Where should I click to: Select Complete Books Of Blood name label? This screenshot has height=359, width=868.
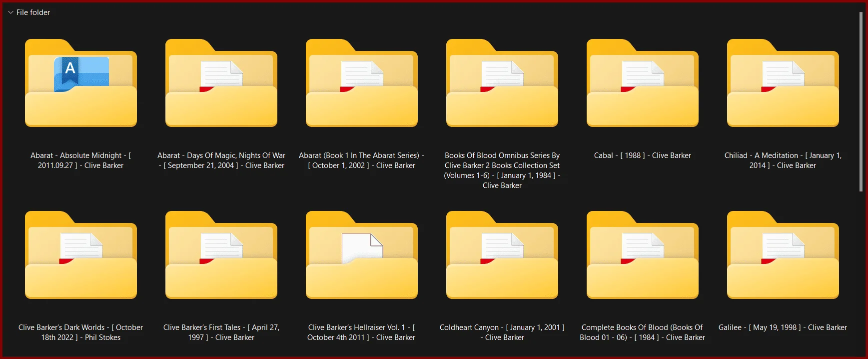pos(643,332)
